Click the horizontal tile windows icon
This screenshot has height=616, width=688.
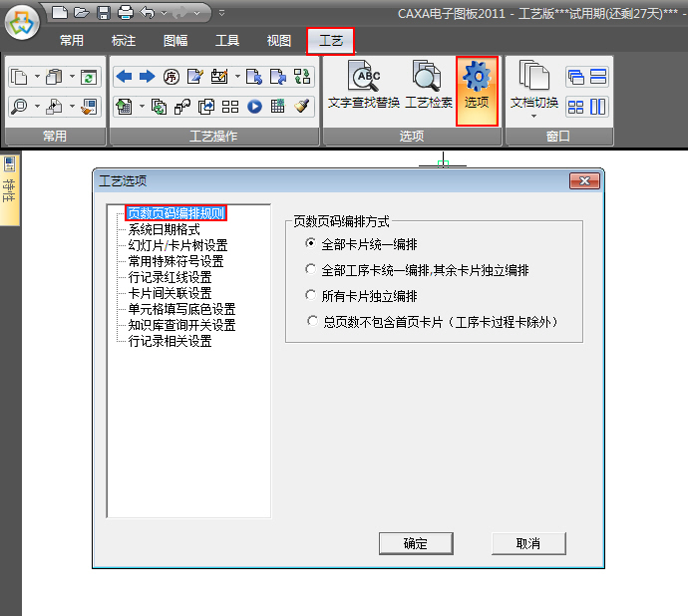[x=598, y=77]
